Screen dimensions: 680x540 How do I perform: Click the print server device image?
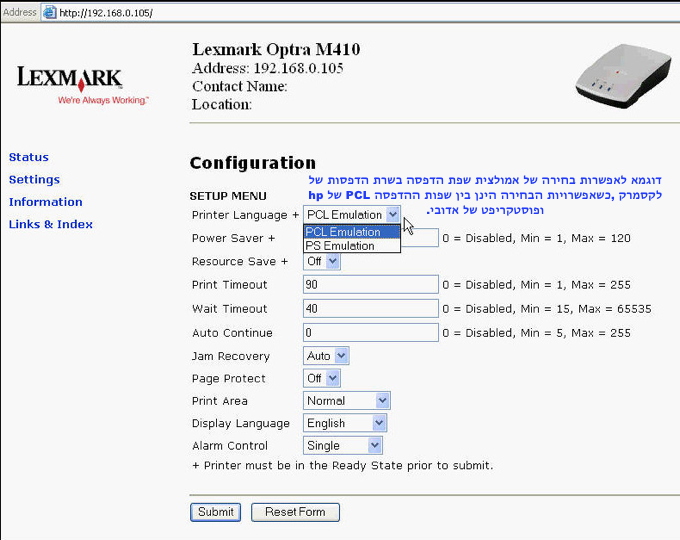click(623, 76)
